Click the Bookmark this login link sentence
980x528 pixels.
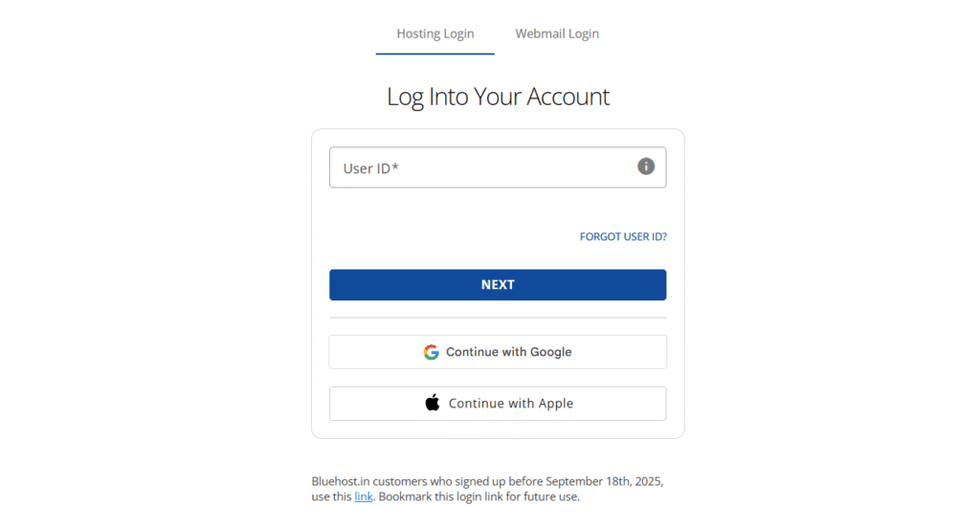coord(479,496)
